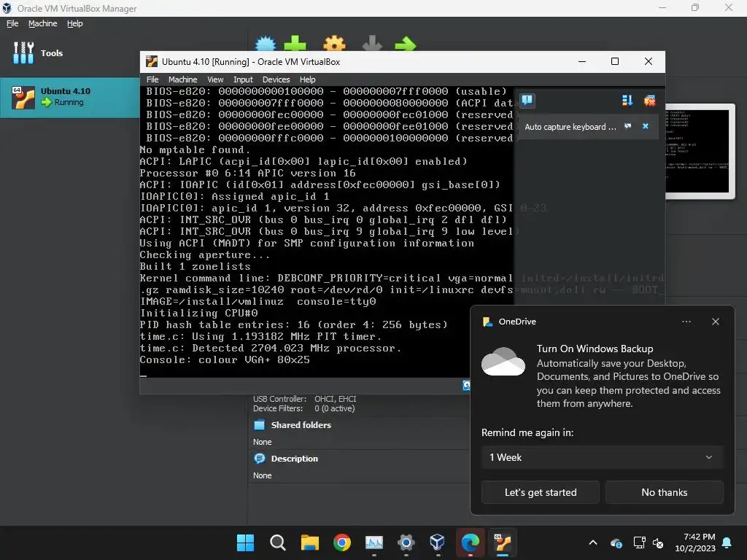Open the View menu in the VM window

pyautogui.click(x=215, y=79)
